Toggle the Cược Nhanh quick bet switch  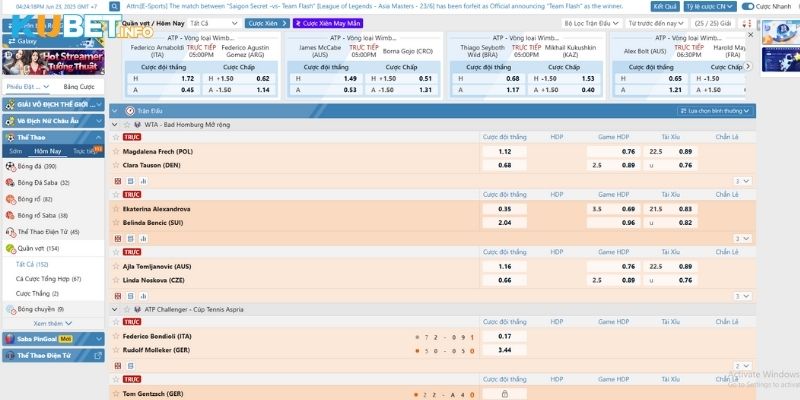point(748,6)
